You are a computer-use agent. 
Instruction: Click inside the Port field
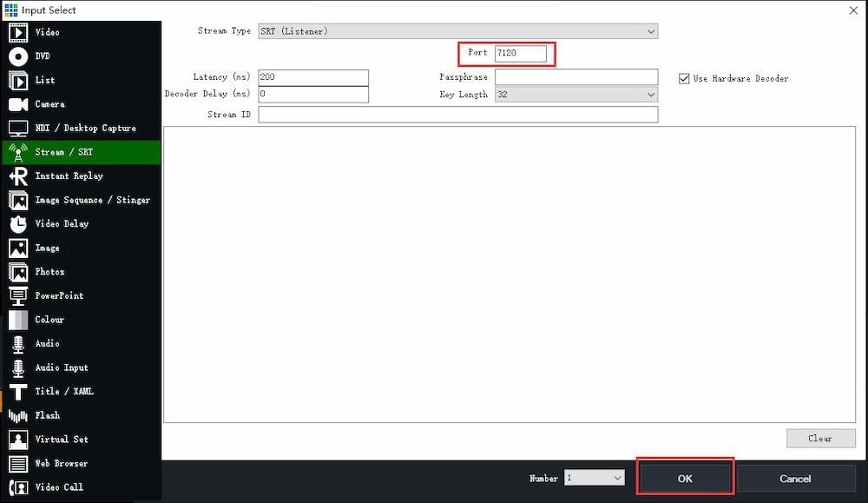[x=521, y=52]
